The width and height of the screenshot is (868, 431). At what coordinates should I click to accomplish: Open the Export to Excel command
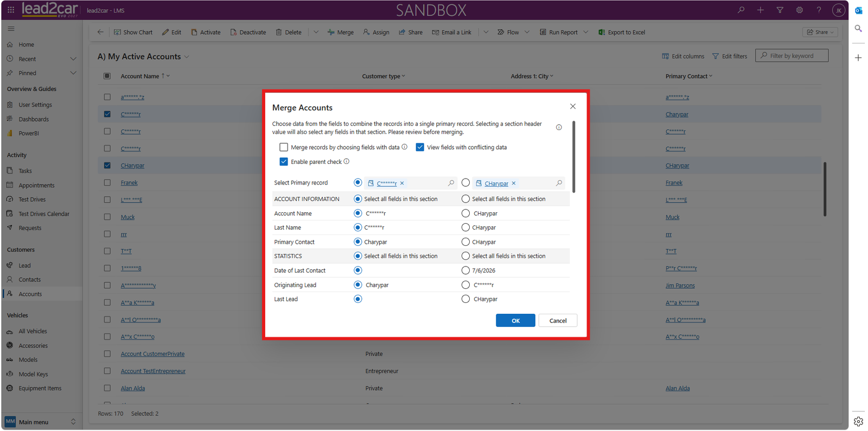(622, 32)
